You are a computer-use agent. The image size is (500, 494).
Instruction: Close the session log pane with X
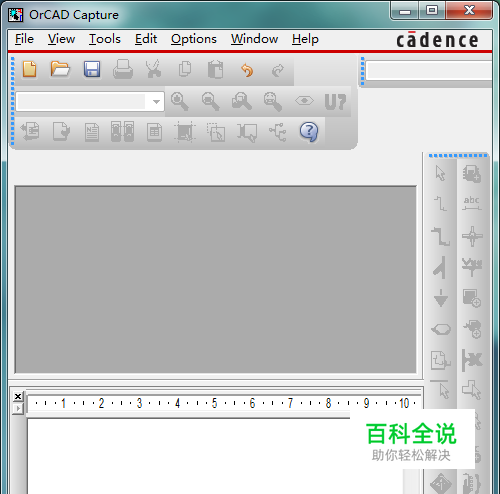click(18, 396)
